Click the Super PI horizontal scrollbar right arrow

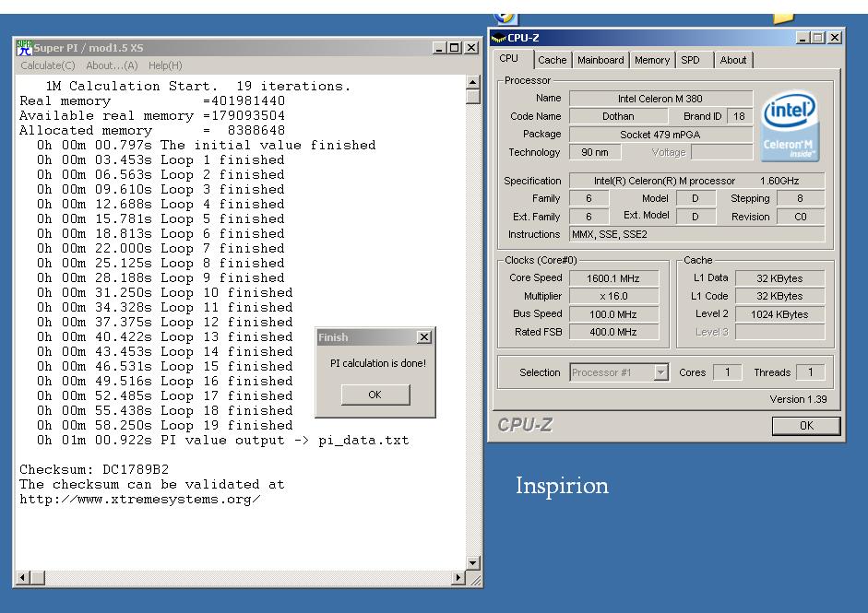[458, 578]
